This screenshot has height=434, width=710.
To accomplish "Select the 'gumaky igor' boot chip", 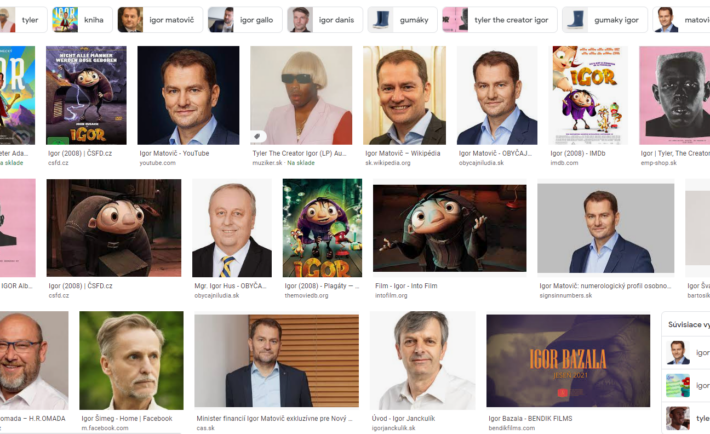I will coord(604,20).
